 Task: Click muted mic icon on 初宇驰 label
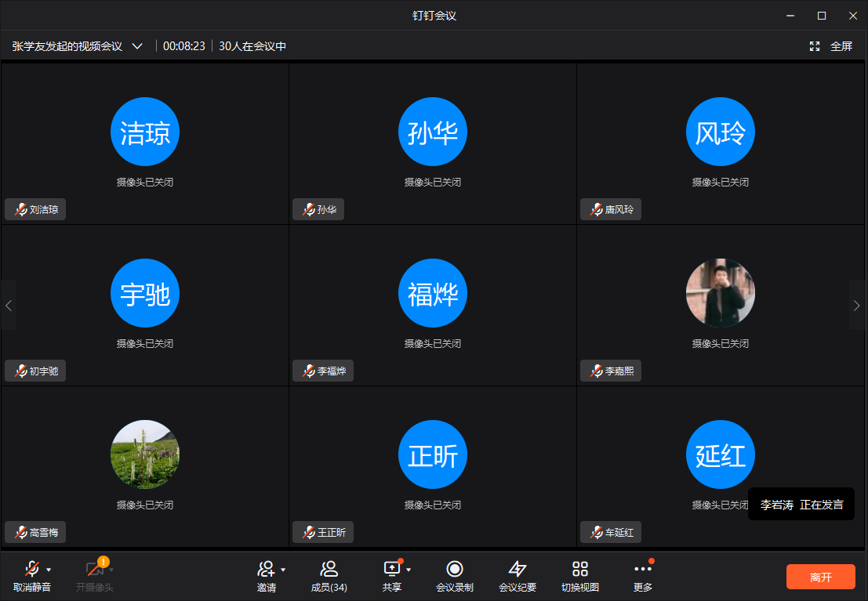[x=21, y=371]
